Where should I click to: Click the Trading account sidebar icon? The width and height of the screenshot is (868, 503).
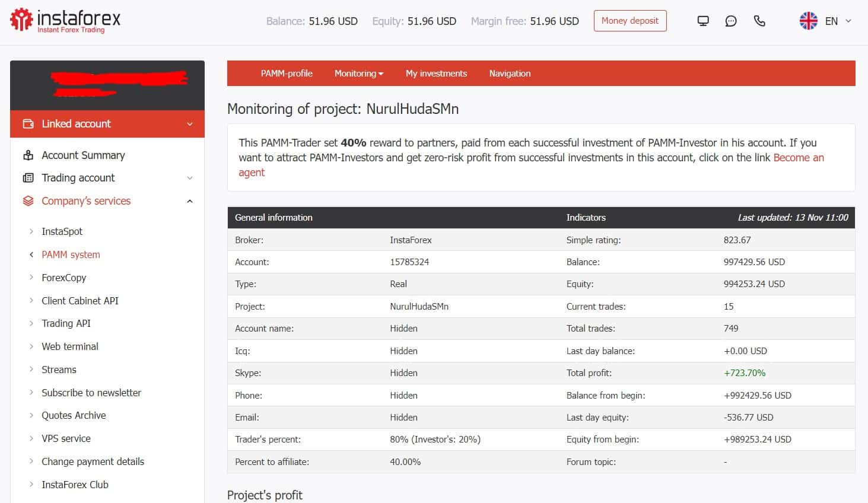pyautogui.click(x=28, y=178)
